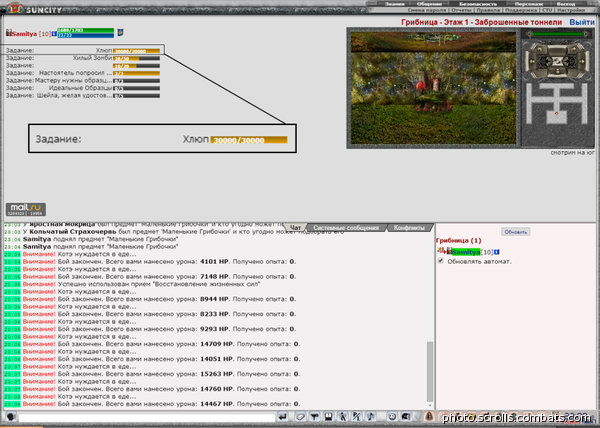Click info icon beside Samitya in room list

click(x=497, y=252)
